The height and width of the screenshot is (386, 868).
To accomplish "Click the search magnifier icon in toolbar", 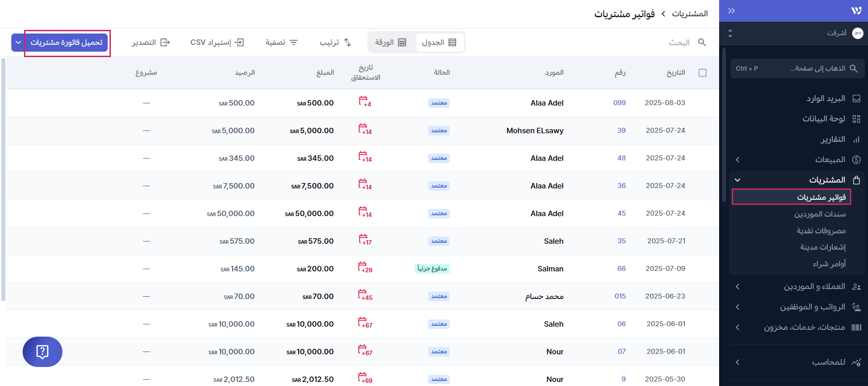I will (x=702, y=42).
